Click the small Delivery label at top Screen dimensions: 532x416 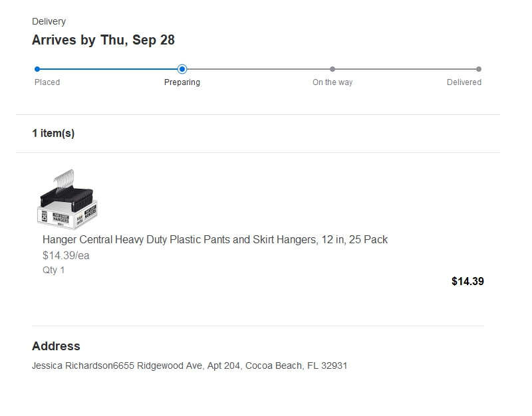coord(49,22)
